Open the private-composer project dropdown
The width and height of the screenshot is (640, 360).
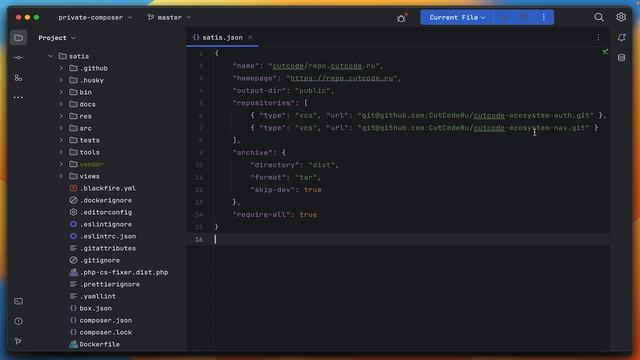(95, 18)
